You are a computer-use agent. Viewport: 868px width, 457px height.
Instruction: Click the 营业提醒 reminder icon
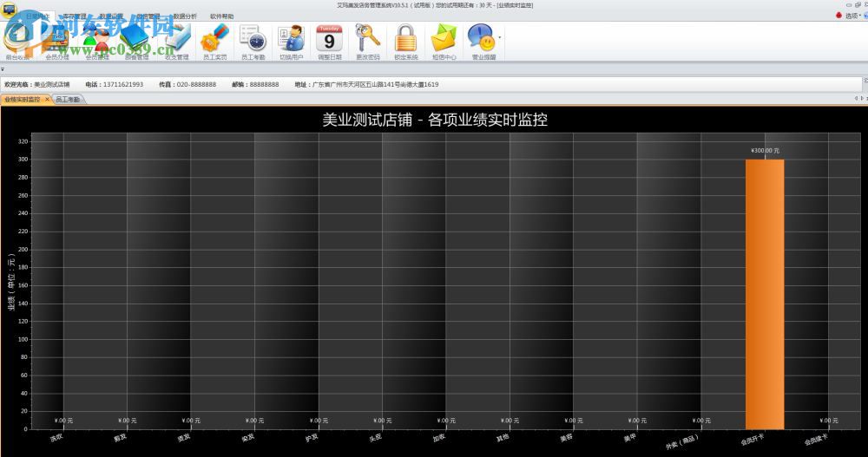[482, 42]
